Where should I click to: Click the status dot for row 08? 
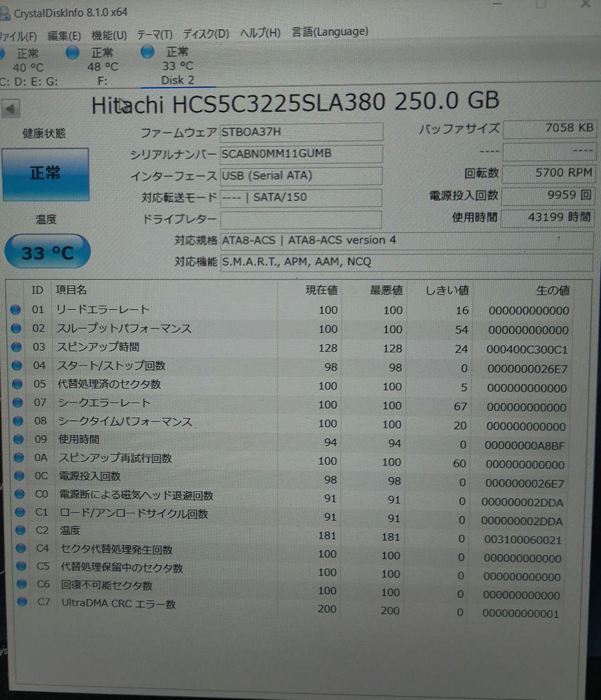[18, 421]
